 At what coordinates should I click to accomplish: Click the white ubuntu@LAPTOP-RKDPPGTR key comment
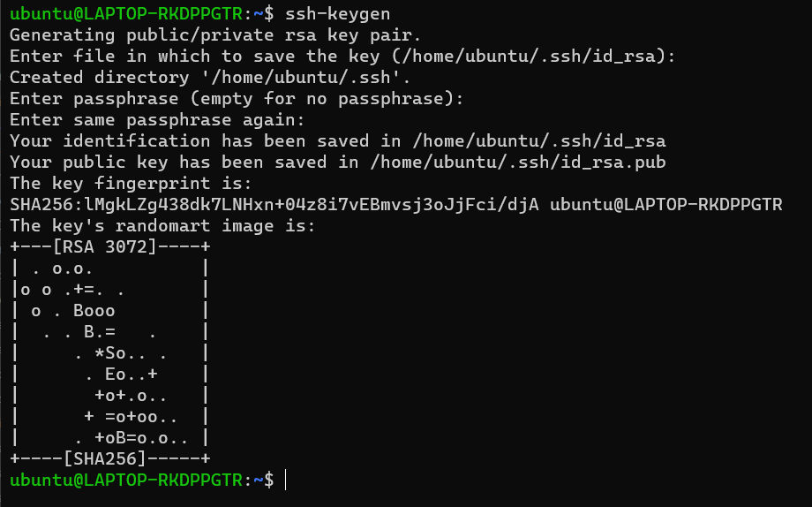click(666, 205)
